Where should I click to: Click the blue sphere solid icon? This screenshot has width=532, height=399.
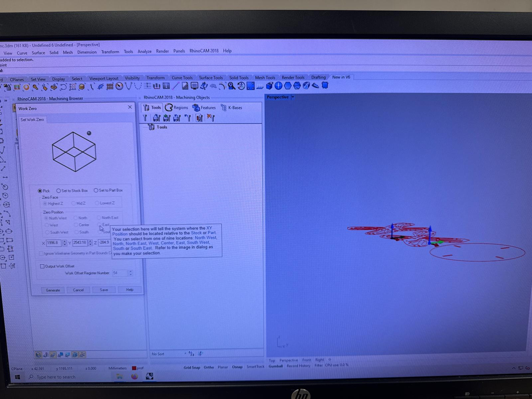(278, 86)
